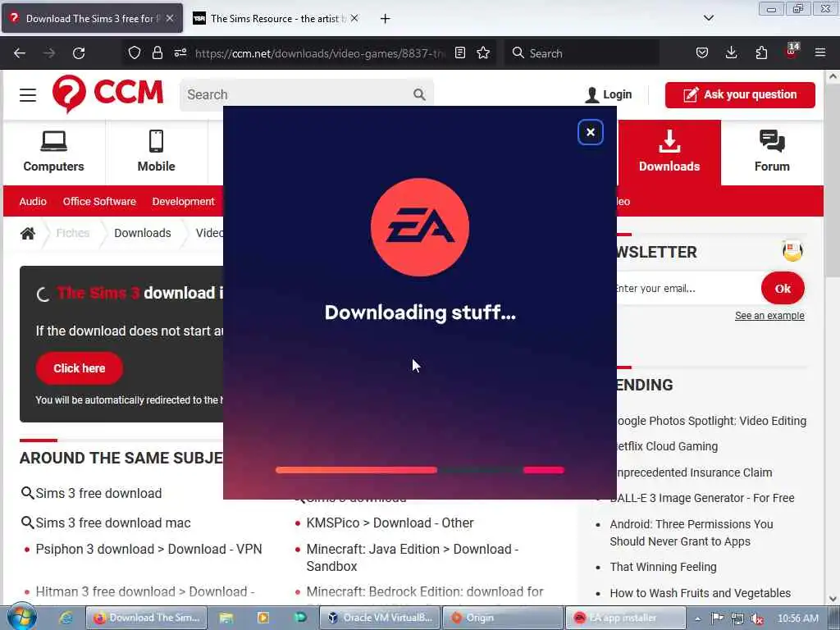Close the EA installer popup with X

point(591,132)
